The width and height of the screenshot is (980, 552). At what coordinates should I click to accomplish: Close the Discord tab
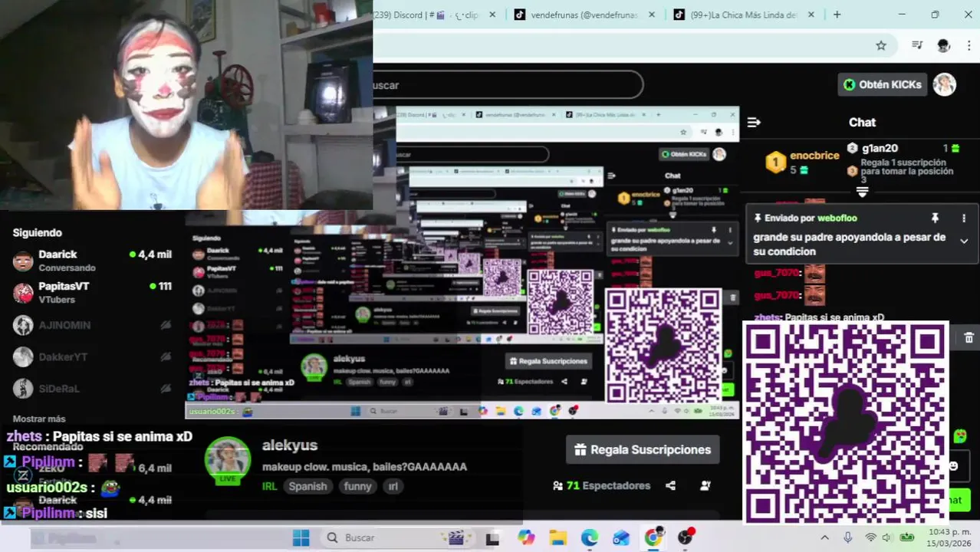(x=492, y=15)
